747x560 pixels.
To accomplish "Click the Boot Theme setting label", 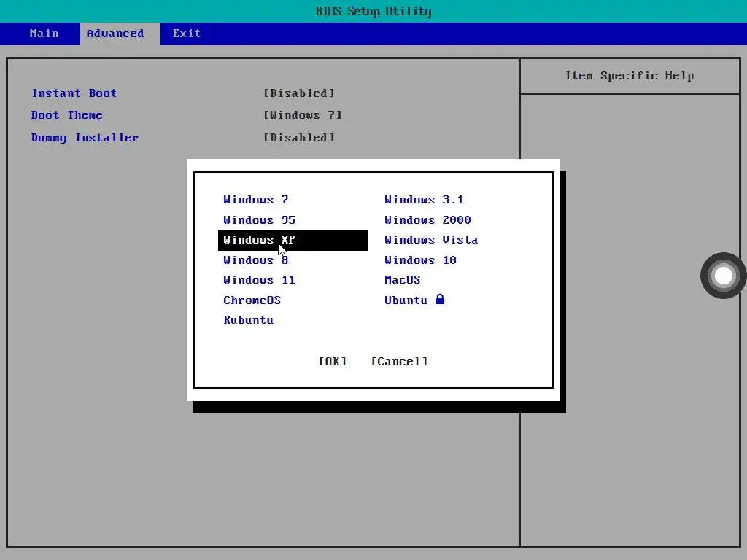I will 66,115.
